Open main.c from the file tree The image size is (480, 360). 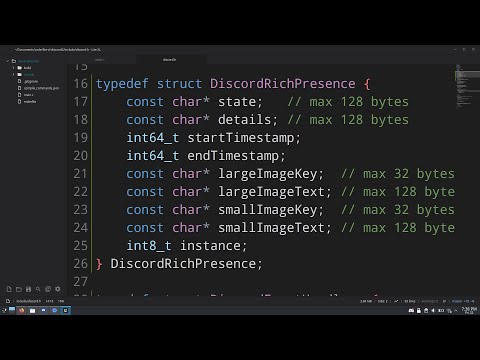(x=28, y=95)
